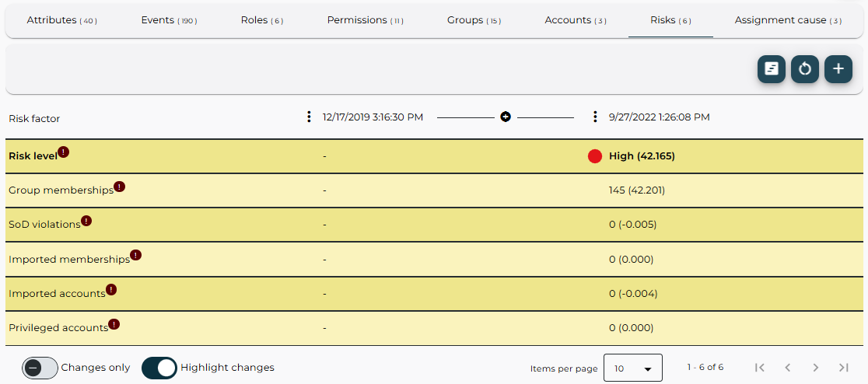This screenshot has width=868, height=384.
Task: Enable the Changes only toggle
Action: point(40,368)
